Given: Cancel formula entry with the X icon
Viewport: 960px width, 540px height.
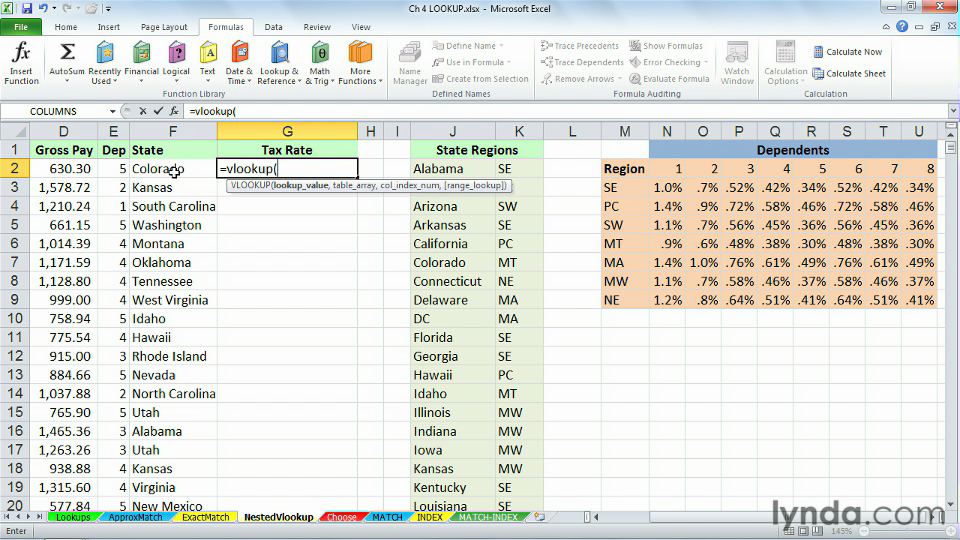Looking at the screenshot, I should coord(143,111).
